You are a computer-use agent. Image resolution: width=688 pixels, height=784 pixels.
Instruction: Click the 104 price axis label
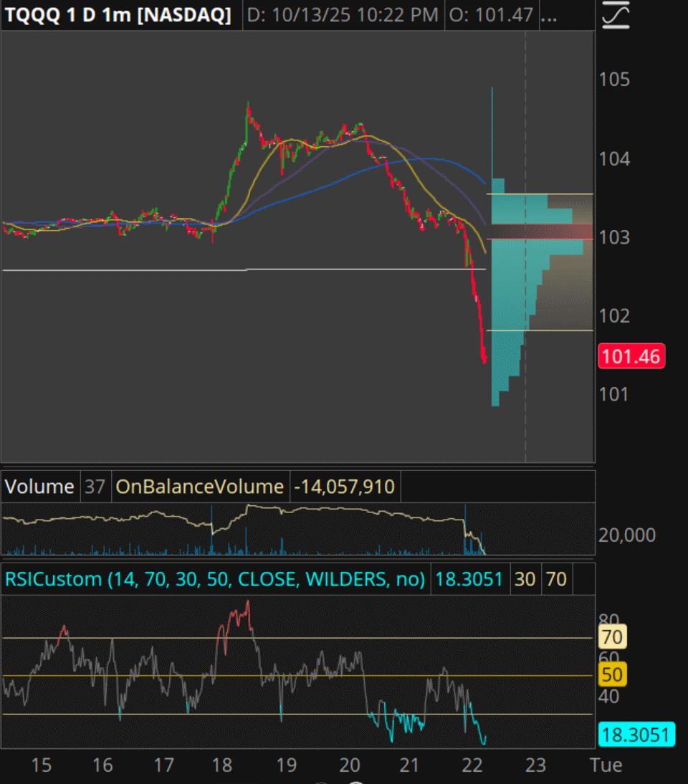(614, 159)
